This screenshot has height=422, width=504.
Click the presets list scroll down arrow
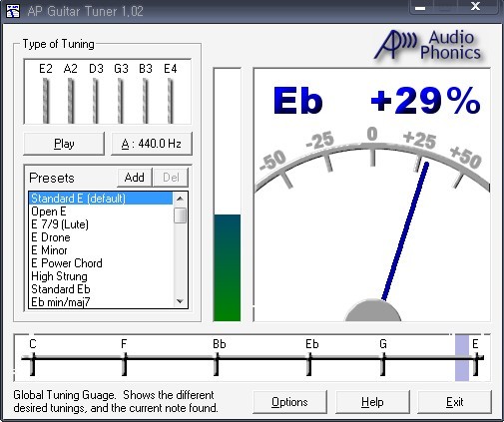point(180,301)
